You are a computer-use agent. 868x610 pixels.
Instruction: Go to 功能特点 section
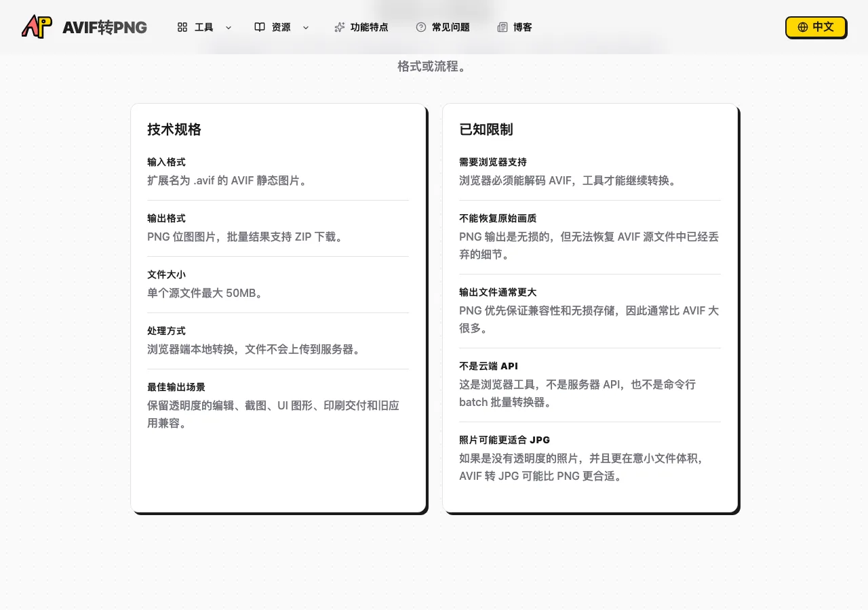click(361, 27)
